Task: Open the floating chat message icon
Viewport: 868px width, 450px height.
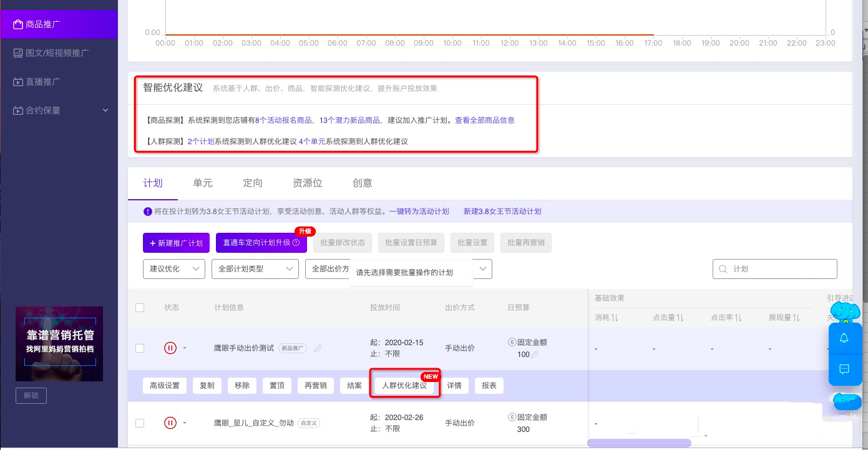Action: click(x=845, y=369)
